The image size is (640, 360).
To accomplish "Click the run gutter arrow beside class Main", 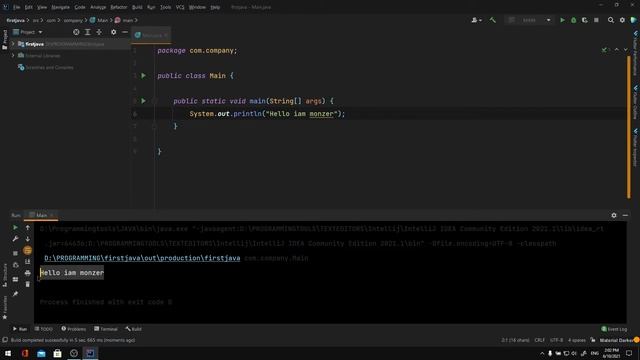I will pyautogui.click(x=143, y=76).
